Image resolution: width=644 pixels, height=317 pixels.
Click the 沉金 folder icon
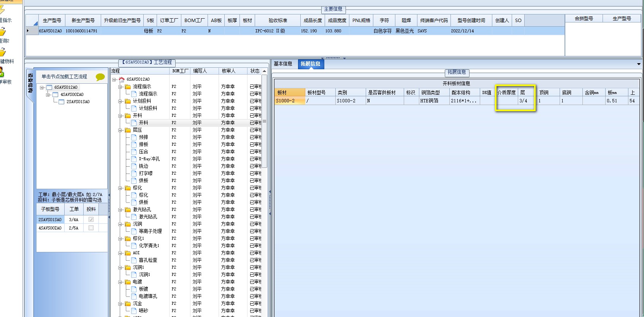click(128, 304)
